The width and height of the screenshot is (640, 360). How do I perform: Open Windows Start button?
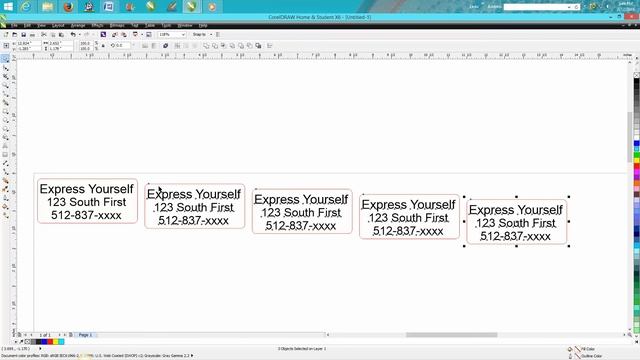point(8,7)
